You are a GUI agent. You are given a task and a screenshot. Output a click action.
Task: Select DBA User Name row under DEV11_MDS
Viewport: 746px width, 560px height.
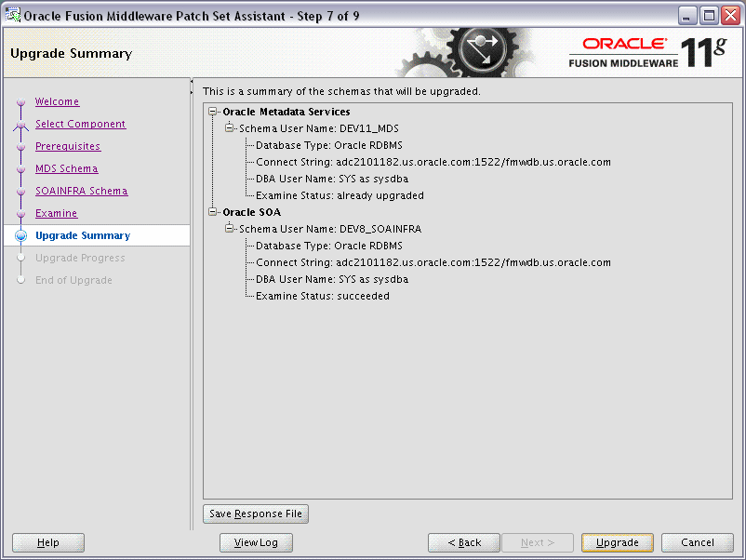[332, 179]
